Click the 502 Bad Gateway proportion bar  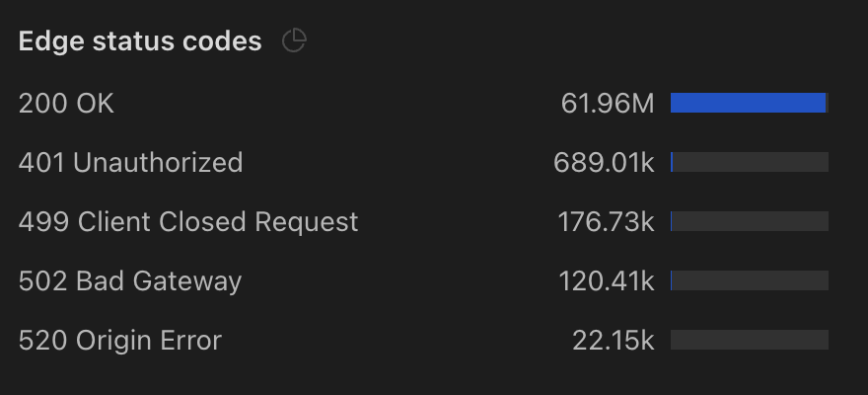(x=750, y=280)
